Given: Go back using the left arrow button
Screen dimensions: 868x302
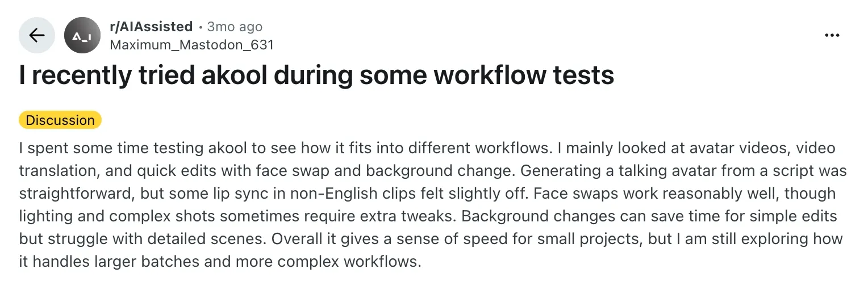Looking at the screenshot, I should pyautogui.click(x=37, y=35).
